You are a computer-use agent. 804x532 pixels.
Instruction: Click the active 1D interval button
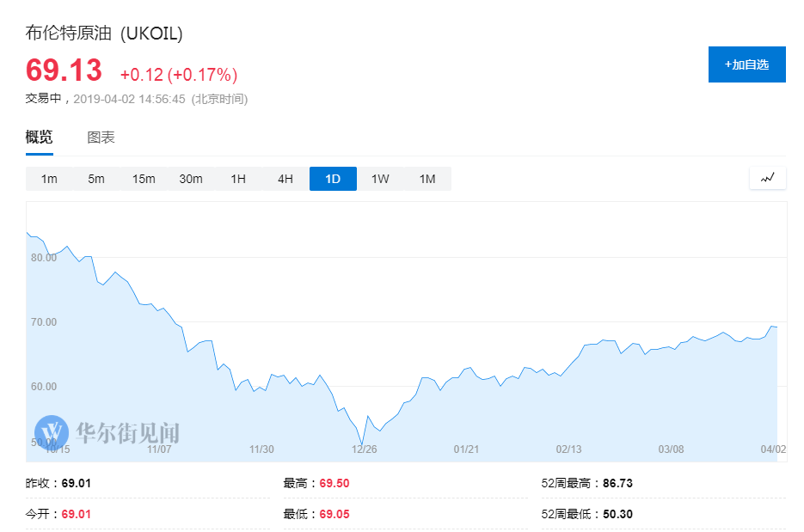pos(333,179)
